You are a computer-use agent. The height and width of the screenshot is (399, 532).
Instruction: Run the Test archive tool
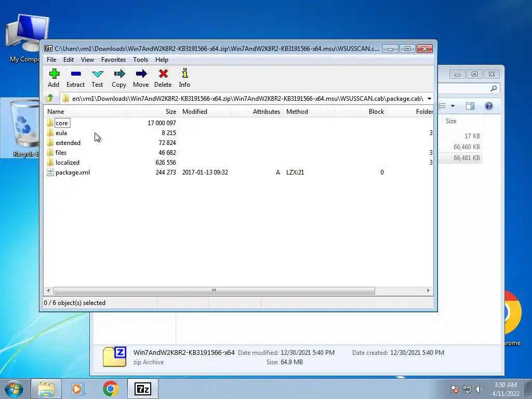pos(97,74)
